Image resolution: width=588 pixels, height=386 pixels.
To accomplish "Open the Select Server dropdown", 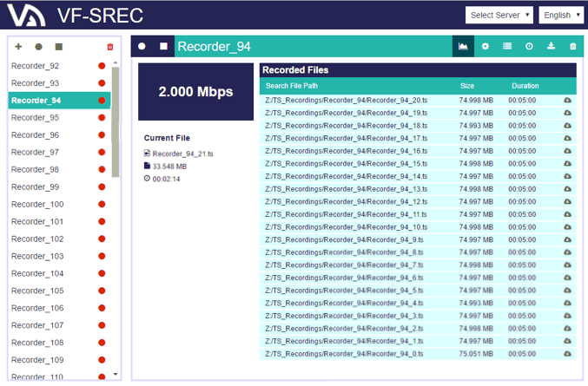I will click(x=499, y=15).
